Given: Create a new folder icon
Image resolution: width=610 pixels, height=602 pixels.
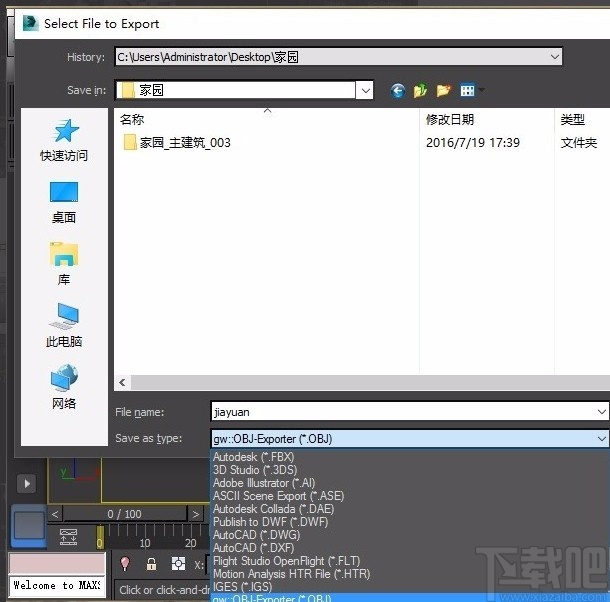Looking at the screenshot, I should (443, 91).
